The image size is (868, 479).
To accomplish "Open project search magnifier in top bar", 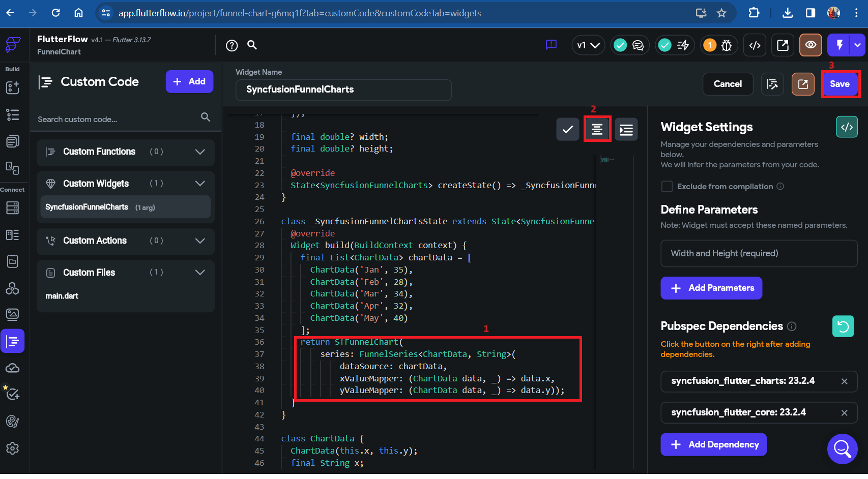I will pos(252,45).
